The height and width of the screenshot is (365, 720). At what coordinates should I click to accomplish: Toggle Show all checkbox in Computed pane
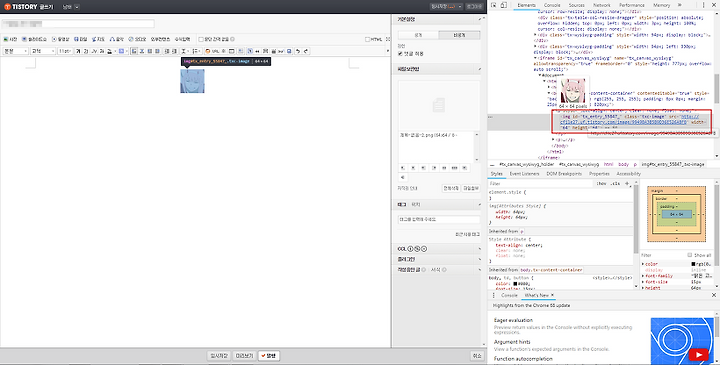pyautogui.click(x=690, y=255)
